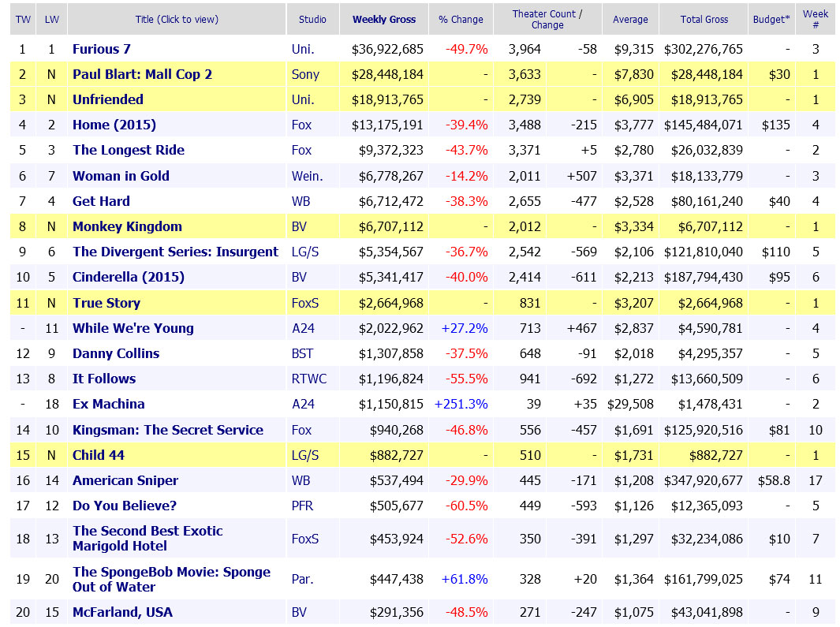Click the Par. studio link
The width and height of the screenshot is (840, 627).
pos(302,580)
